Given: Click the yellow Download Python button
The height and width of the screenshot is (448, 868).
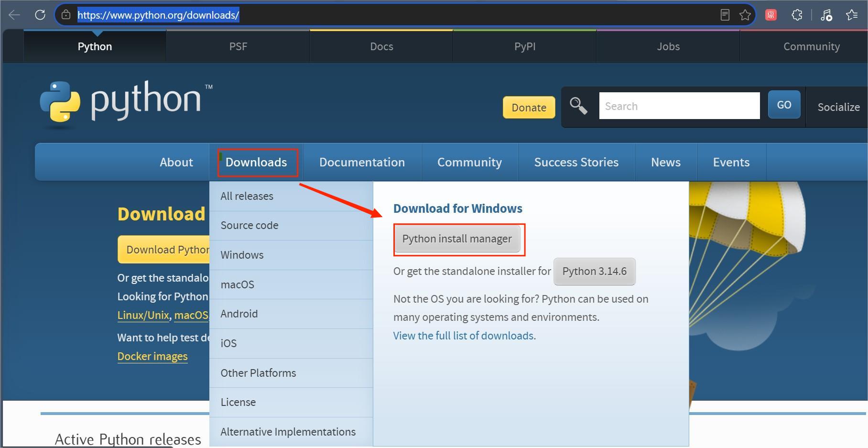Looking at the screenshot, I should click(x=163, y=250).
